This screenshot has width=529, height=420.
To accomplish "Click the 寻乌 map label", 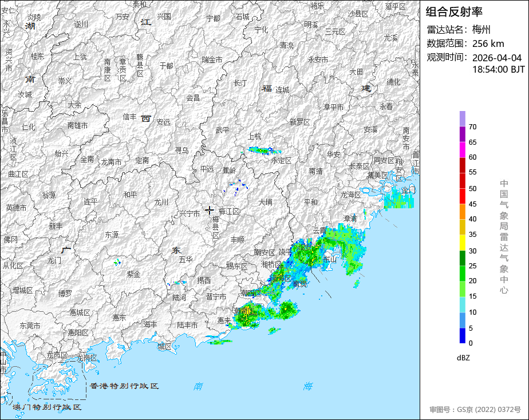I will coord(181,150).
